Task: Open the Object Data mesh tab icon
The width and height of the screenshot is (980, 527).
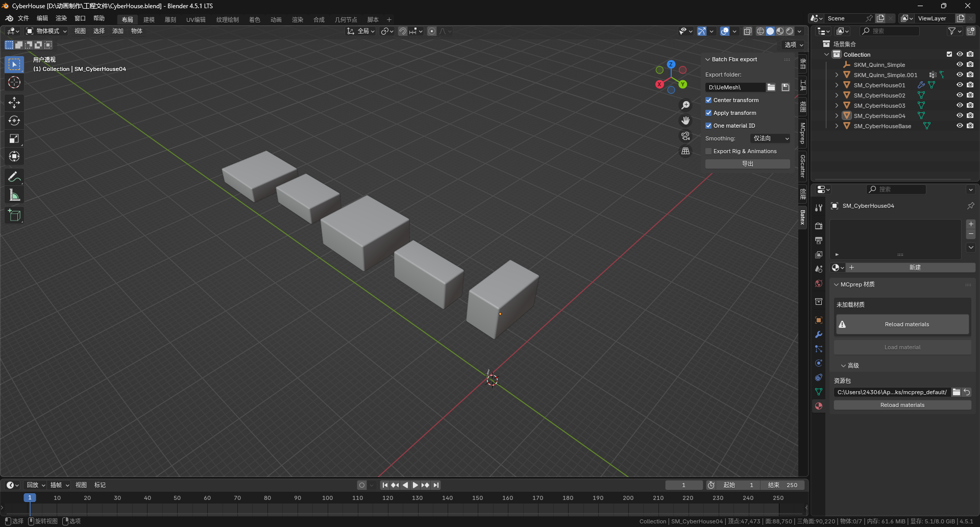Action: (x=819, y=392)
